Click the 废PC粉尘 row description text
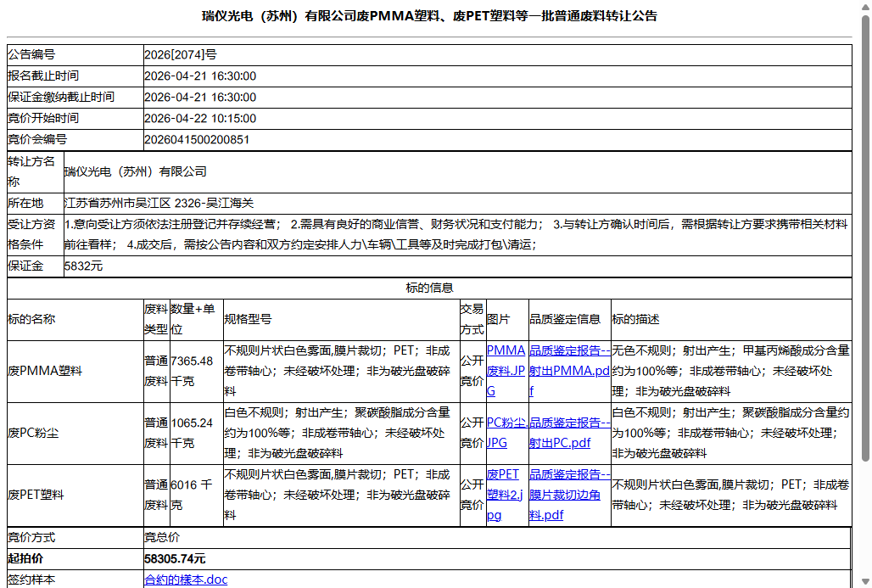The width and height of the screenshot is (872, 588). point(730,432)
